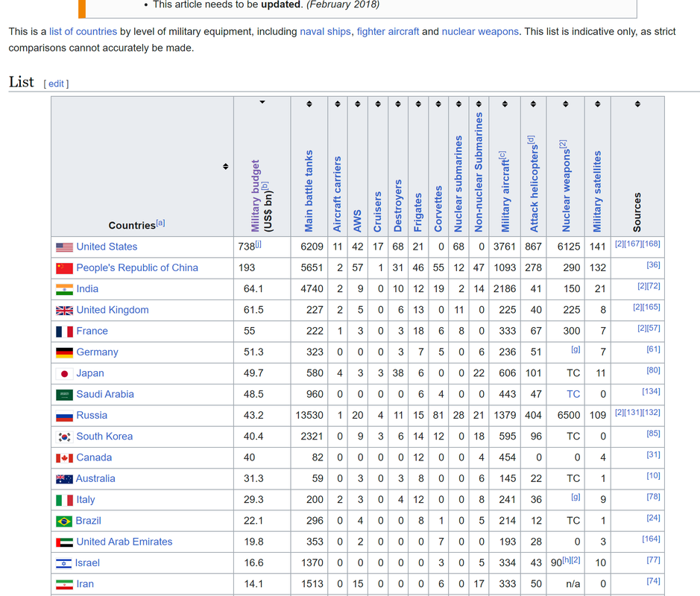Click footnote [g] in Germany row

(x=576, y=349)
